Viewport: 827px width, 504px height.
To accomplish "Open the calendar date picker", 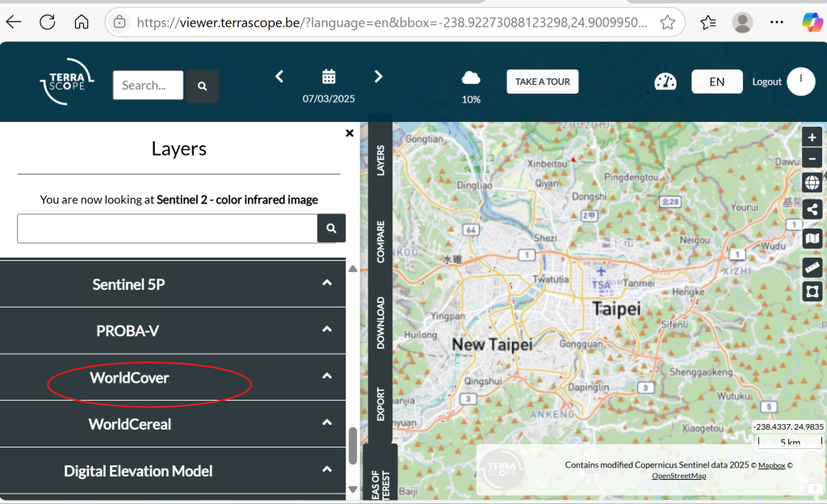I will point(329,77).
